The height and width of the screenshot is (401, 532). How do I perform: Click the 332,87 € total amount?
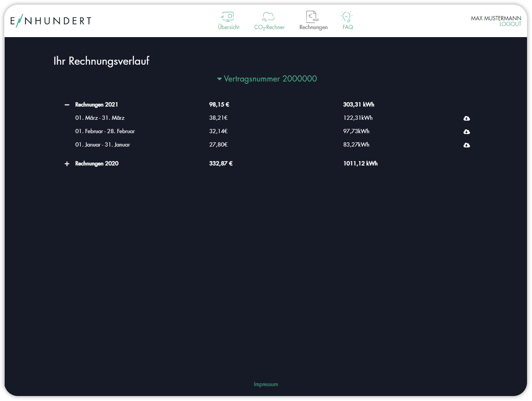(x=221, y=163)
